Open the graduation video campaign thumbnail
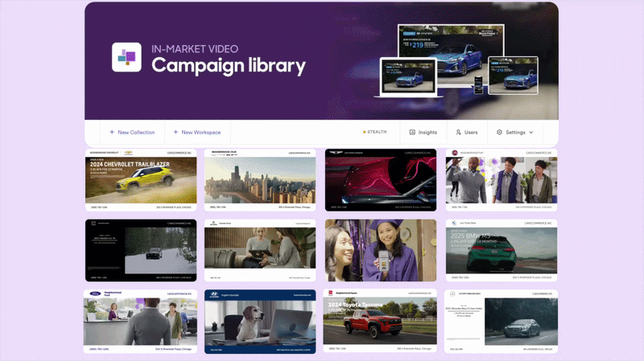Screen dimensions: 644x361 click(x=381, y=250)
